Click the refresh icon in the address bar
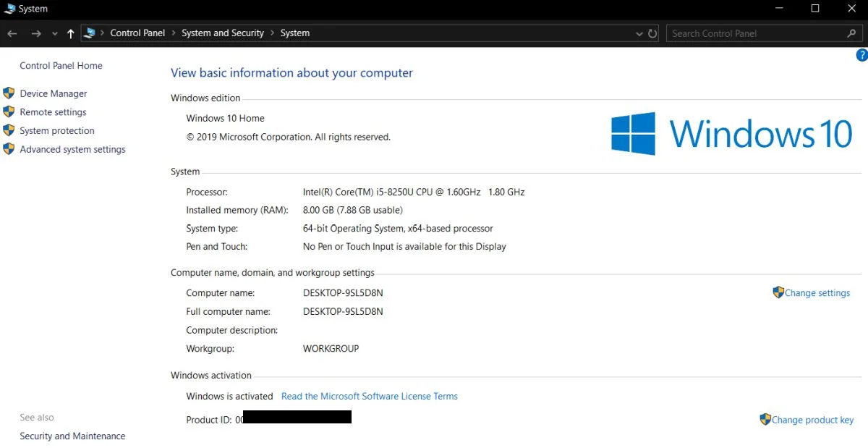868x448 pixels. pos(652,33)
